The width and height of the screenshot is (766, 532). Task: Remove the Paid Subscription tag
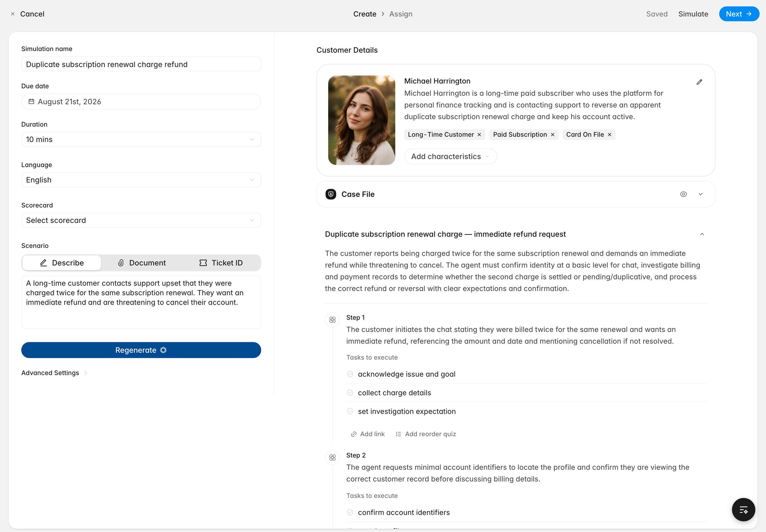[552, 135]
